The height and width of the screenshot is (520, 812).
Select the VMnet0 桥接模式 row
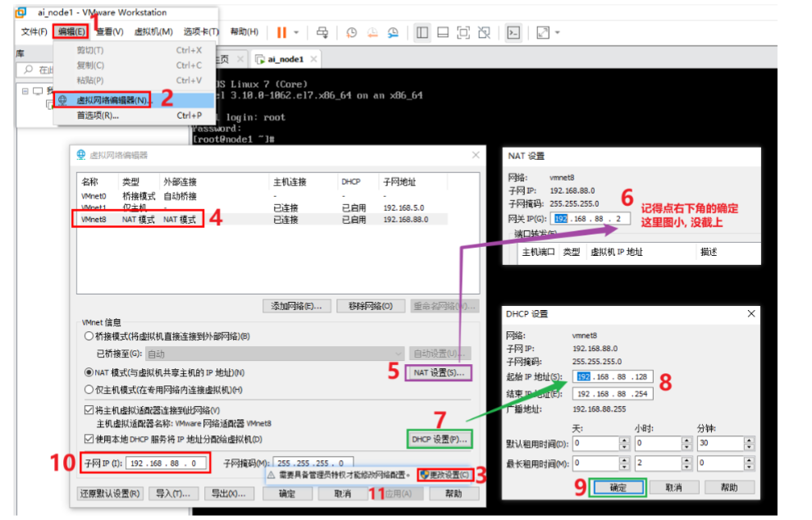pyautogui.click(x=262, y=196)
